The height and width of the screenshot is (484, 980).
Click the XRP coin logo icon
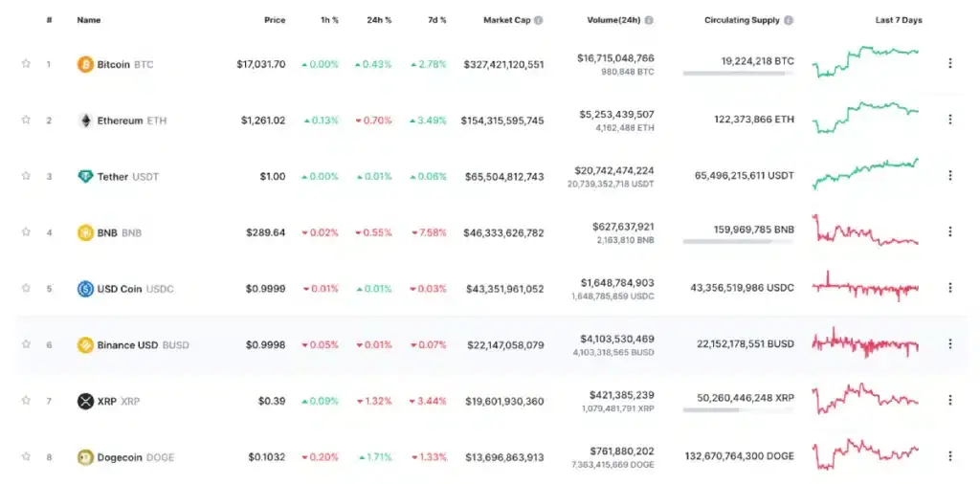click(x=85, y=401)
